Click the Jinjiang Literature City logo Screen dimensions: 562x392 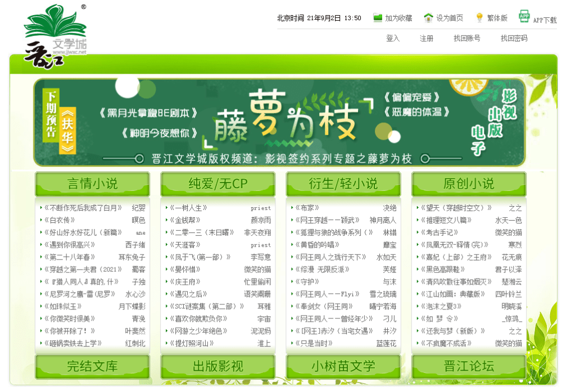[x=55, y=36]
